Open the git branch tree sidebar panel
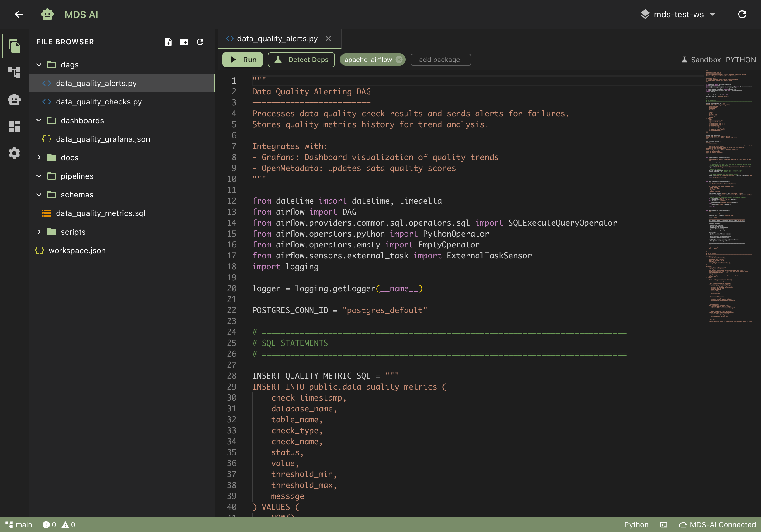 tap(14, 73)
